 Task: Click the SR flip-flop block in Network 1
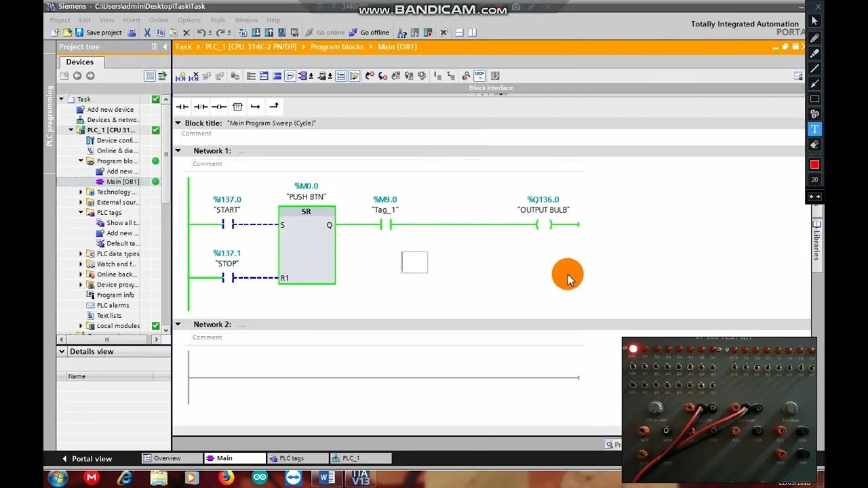click(x=307, y=245)
